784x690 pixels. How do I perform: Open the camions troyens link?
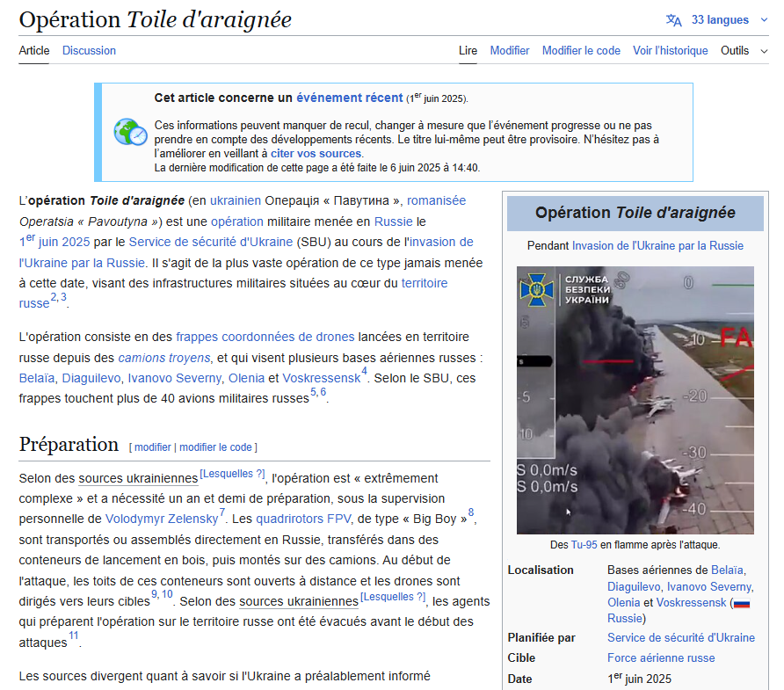[164, 358]
